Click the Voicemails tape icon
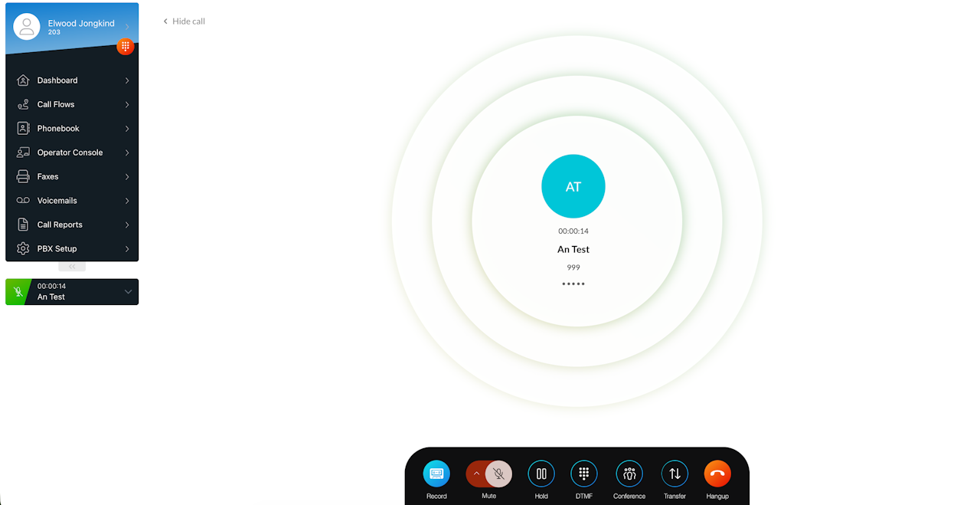The width and height of the screenshot is (980, 505). [23, 201]
